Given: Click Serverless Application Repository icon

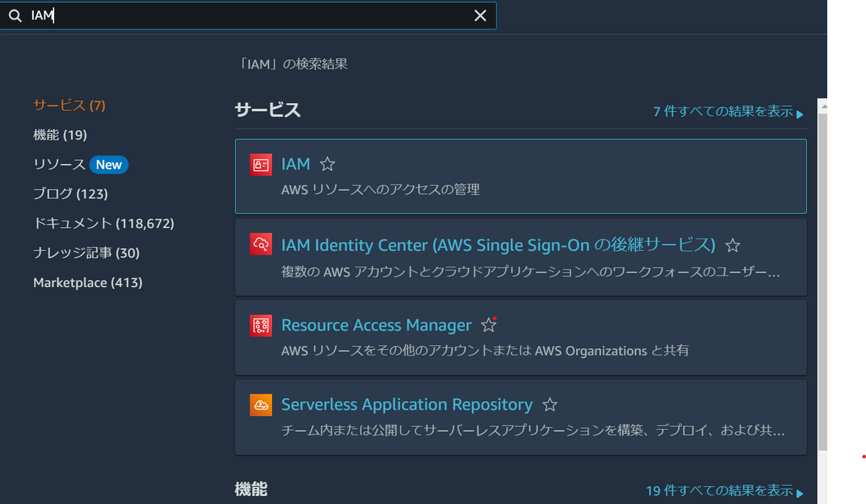Looking at the screenshot, I should pyautogui.click(x=261, y=405).
